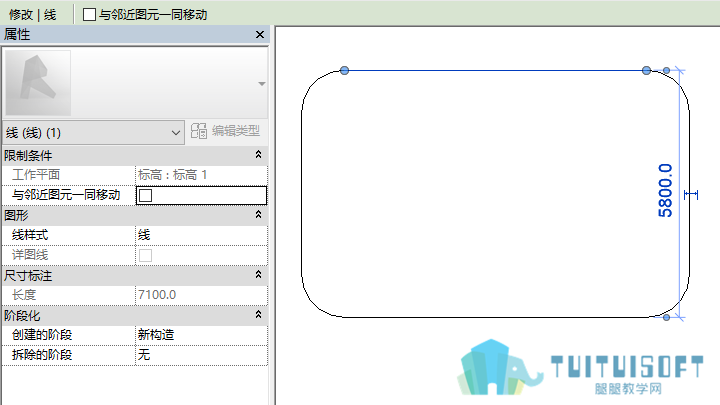Collapse the 尺寸标注 section
Screen dimensions: 720x405
click(259, 275)
